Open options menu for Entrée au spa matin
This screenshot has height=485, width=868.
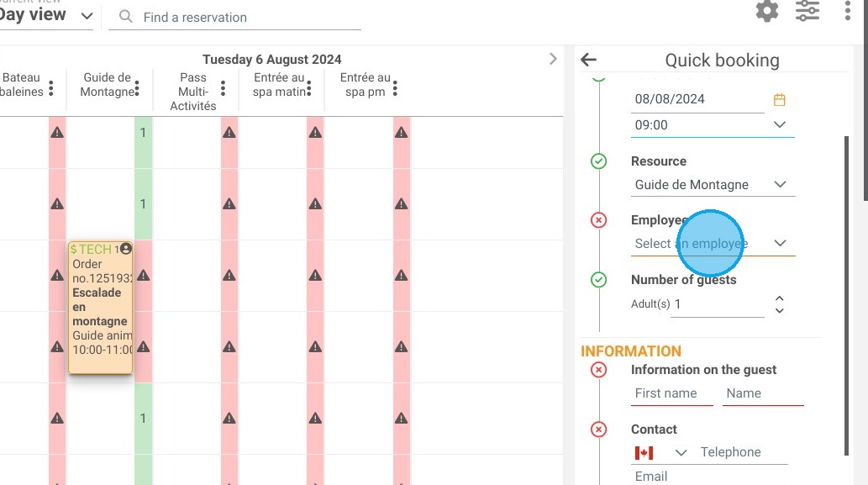tap(309, 88)
